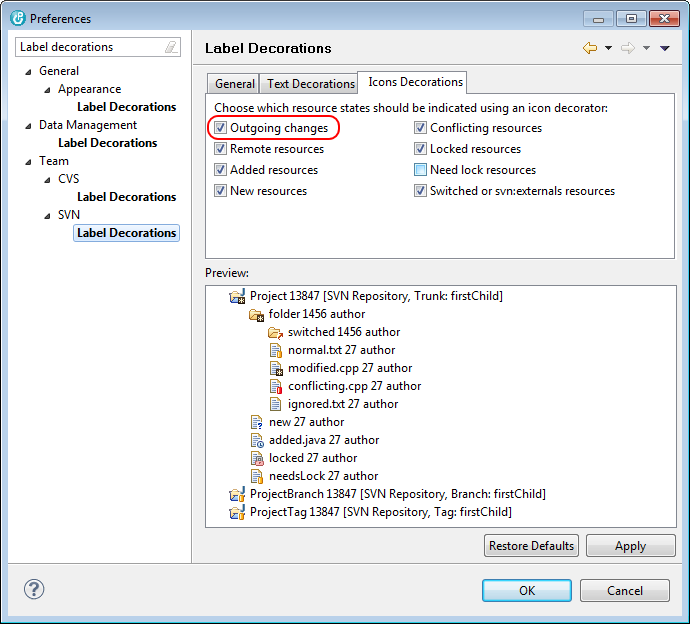690x624 pixels.
Task: Click the conflicting.cpp file icon
Action: (x=275, y=386)
